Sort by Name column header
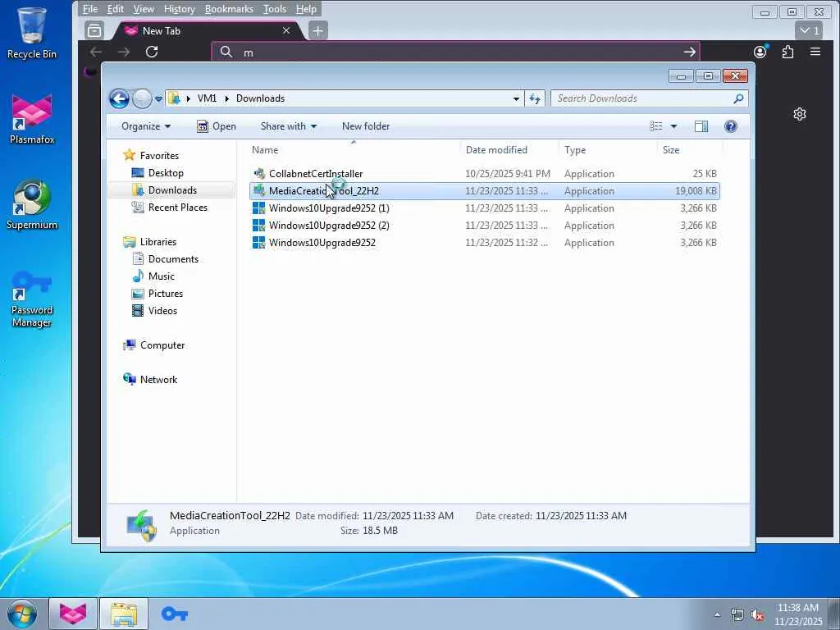The width and height of the screenshot is (840, 630). pyautogui.click(x=354, y=150)
